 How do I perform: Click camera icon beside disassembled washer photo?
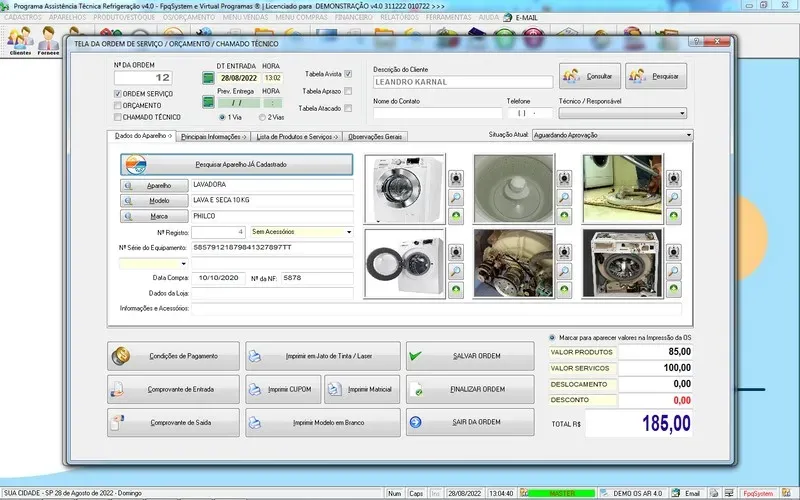673,252
